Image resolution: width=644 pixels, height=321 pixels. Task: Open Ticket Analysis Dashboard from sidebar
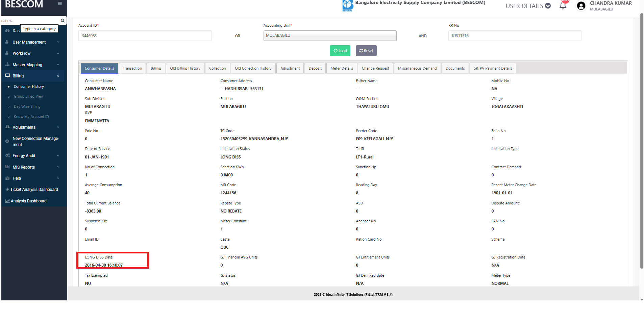(34, 190)
